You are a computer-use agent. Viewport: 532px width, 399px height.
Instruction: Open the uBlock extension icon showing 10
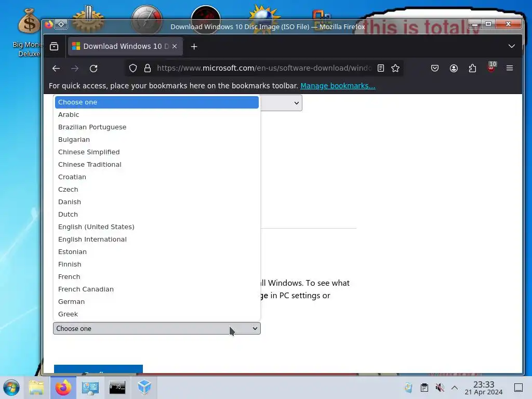(x=491, y=67)
